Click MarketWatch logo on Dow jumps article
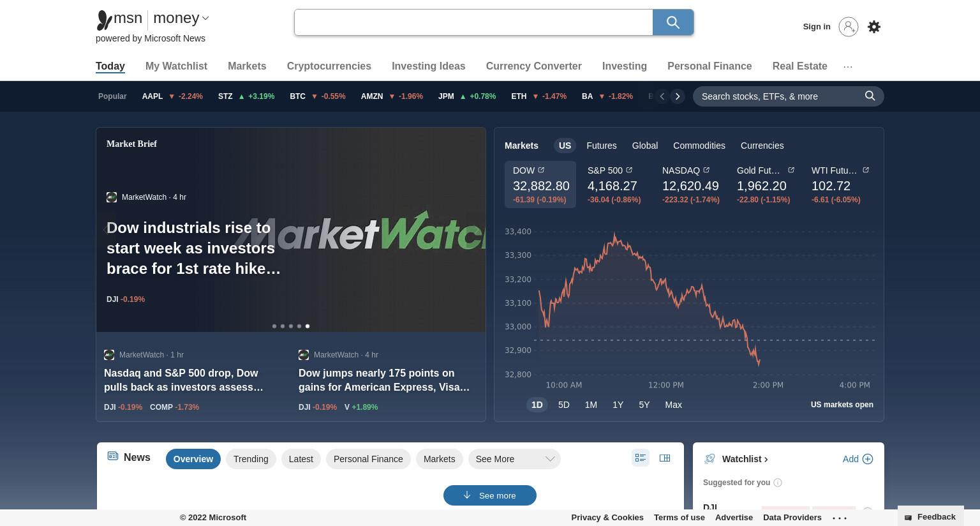Image resolution: width=980 pixels, height=526 pixels. tap(304, 355)
